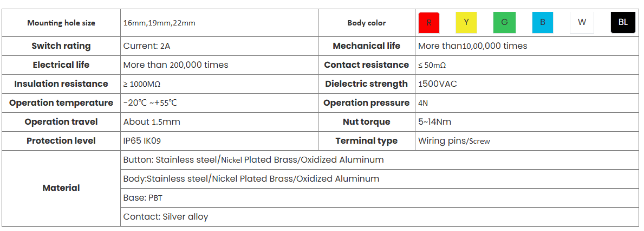Select the blue B body color swatch
644x231 pixels.
tap(543, 23)
